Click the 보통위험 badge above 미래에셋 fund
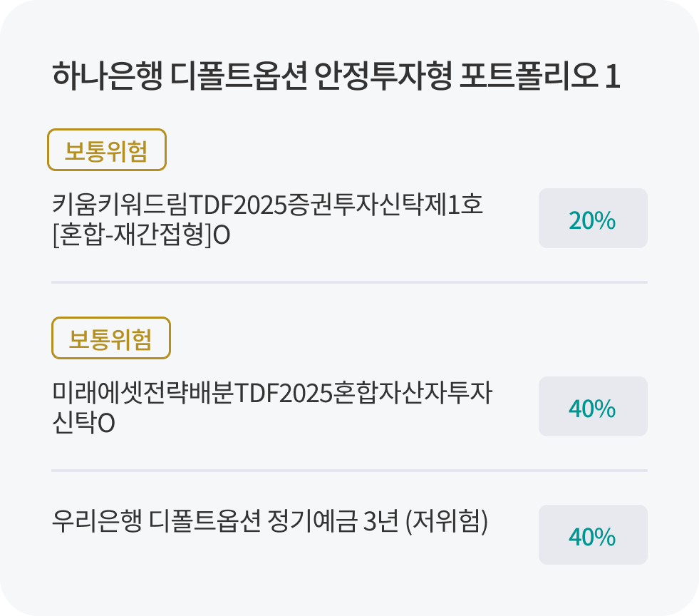This screenshot has width=699, height=616. click(111, 339)
